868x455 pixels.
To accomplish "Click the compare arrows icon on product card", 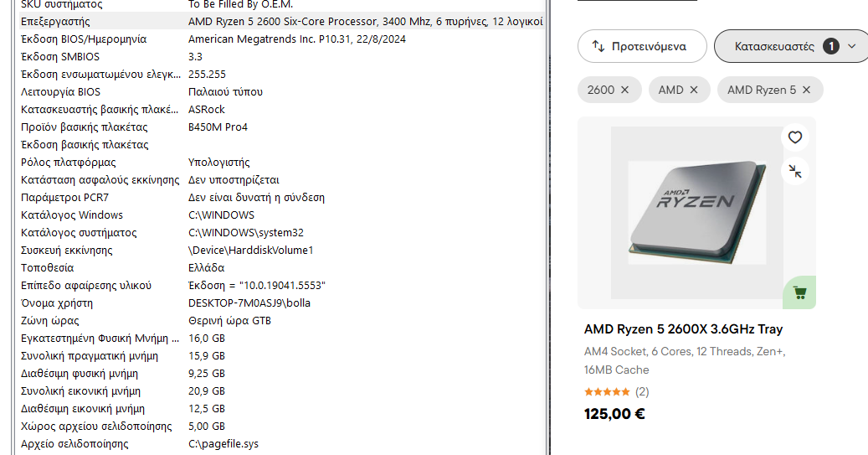I will (x=795, y=171).
